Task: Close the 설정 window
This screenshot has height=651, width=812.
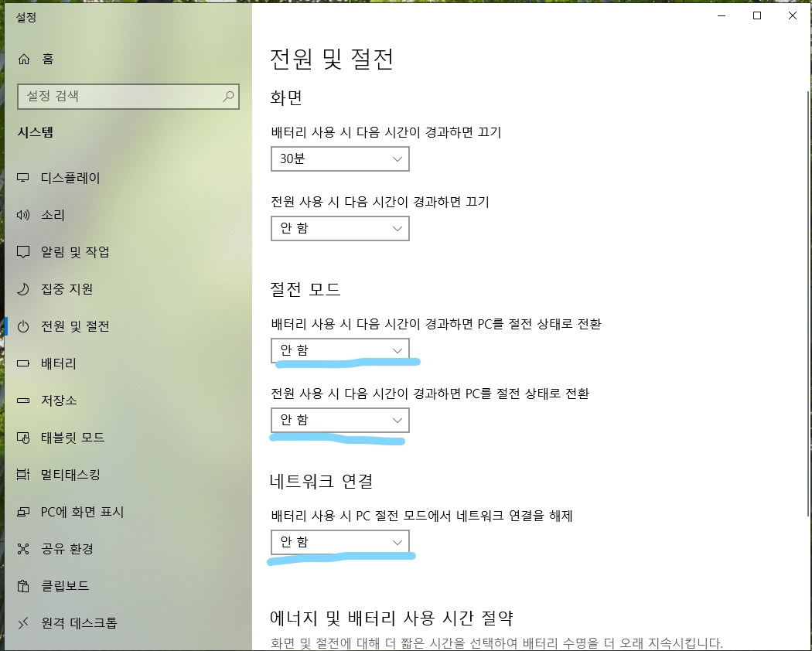Action: tap(793, 15)
